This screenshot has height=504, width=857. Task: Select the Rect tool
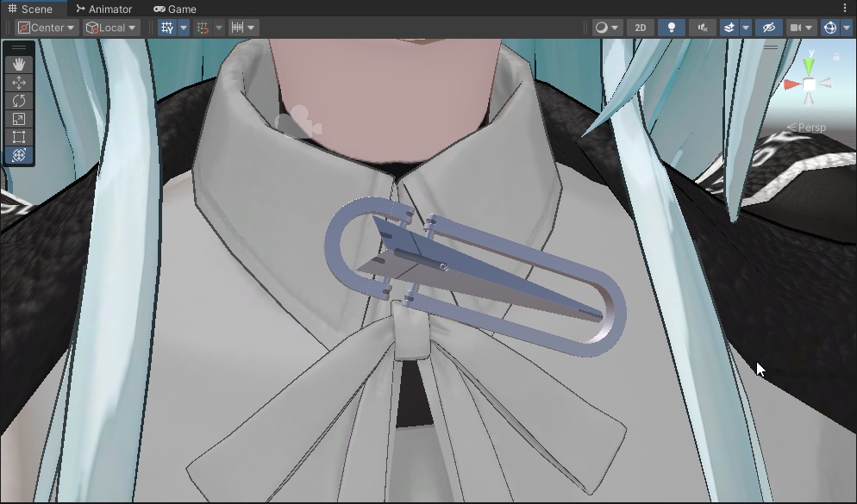click(19, 136)
